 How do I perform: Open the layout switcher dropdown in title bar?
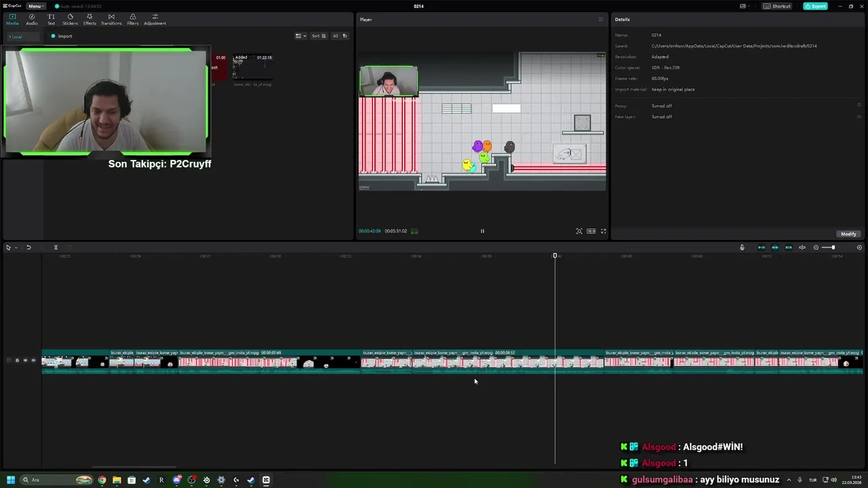pos(745,6)
